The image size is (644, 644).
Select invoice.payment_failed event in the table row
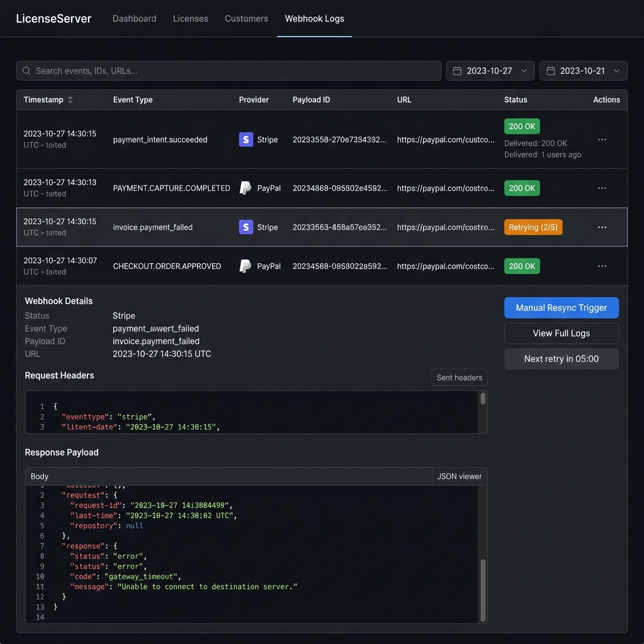(x=153, y=227)
